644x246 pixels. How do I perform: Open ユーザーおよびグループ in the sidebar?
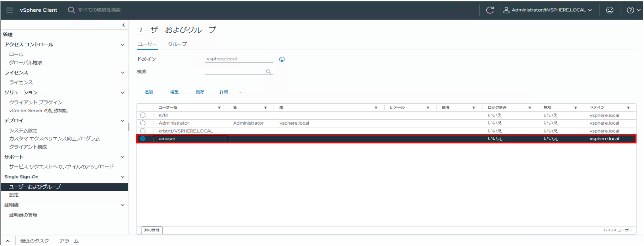[x=64, y=187]
